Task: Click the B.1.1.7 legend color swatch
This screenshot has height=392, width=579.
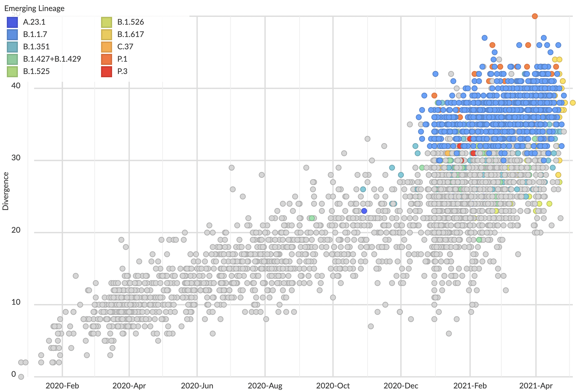Action: 12,34
